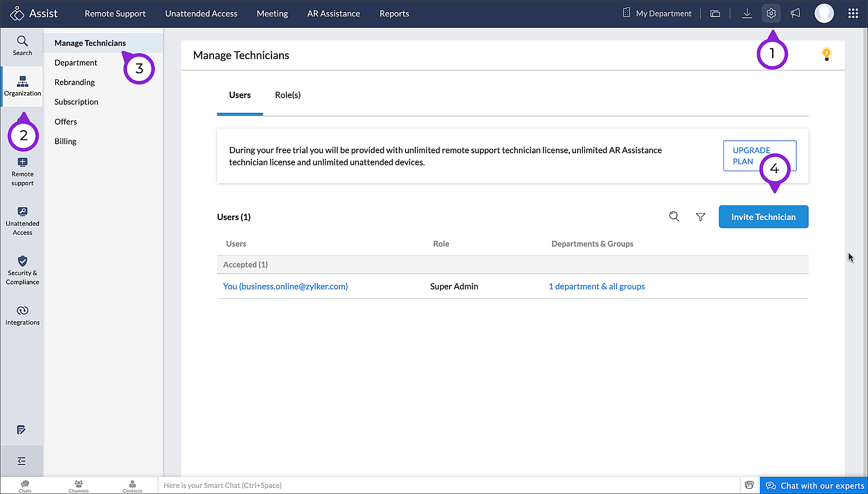
Task: Click the Invite Technician button
Action: 763,217
